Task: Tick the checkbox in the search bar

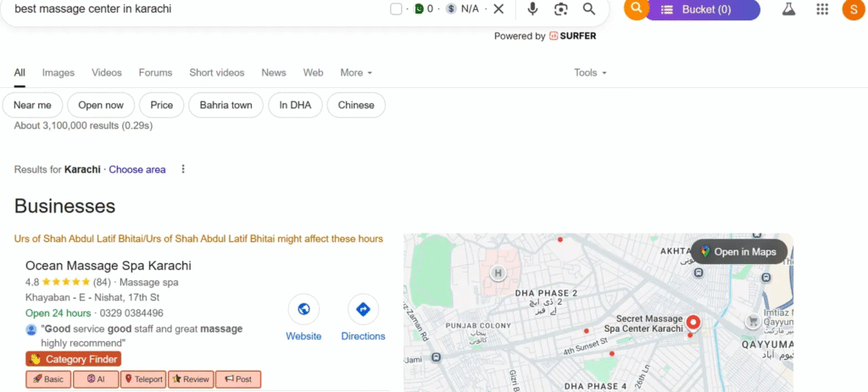Action: [x=396, y=8]
